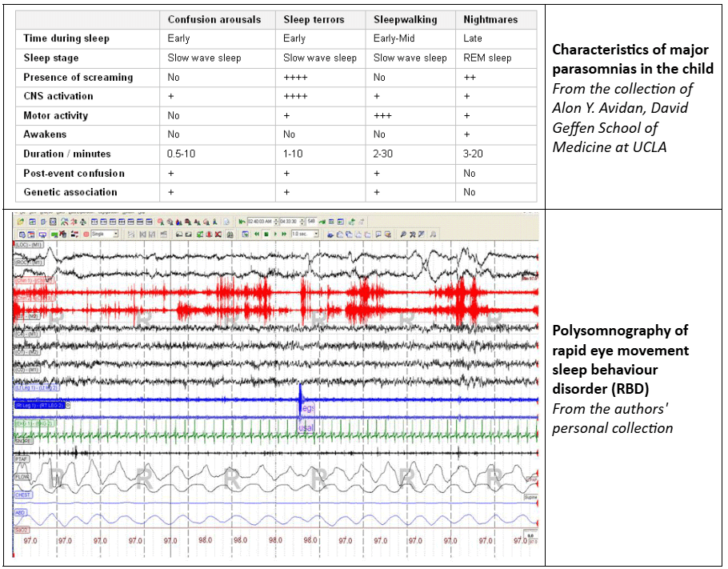Fast-forward with the double-right green arrows
The width and height of the screenshot is (728, 569).
(x=284, y=234)
